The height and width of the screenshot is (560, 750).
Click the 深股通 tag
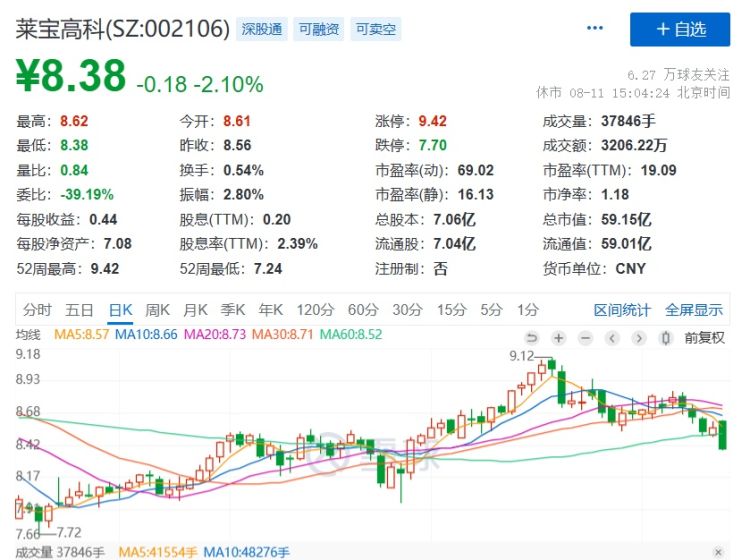pos(262,29)
